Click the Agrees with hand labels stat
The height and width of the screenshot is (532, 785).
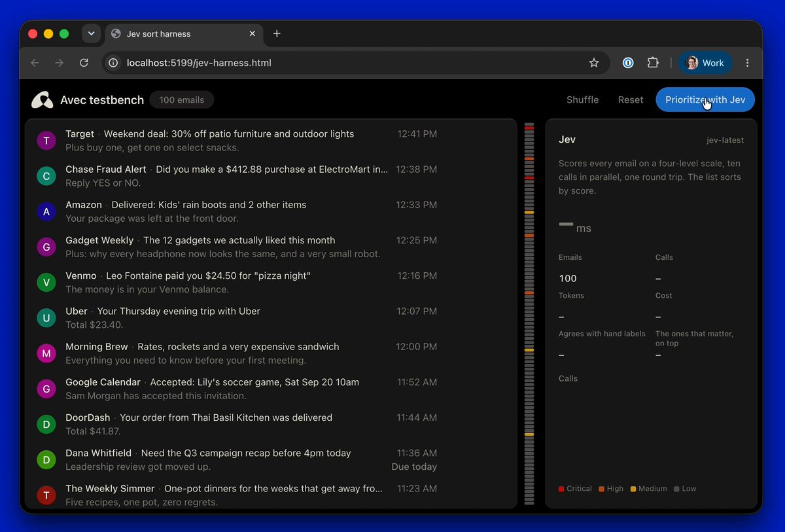602,344
